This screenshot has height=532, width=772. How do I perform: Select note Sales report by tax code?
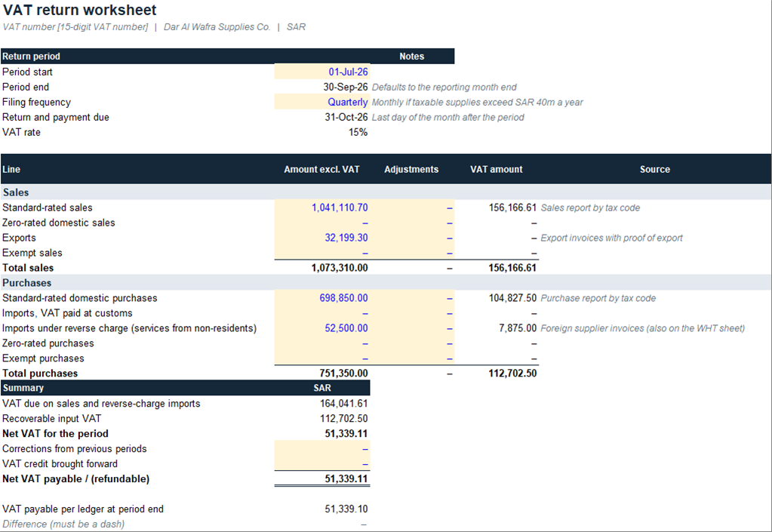pyautogui.click(x=590, y=208)
